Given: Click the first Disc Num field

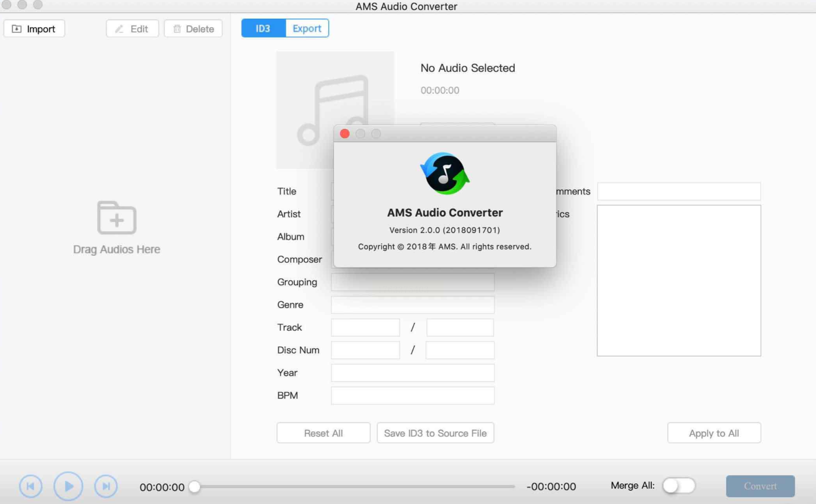Looking at the screenshot, I should 365,350.
